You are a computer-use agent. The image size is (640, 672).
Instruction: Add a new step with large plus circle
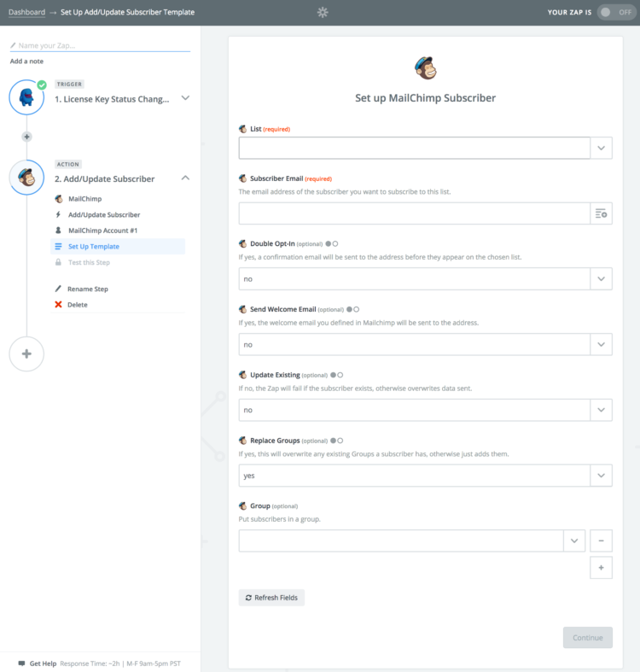[26, 354]
